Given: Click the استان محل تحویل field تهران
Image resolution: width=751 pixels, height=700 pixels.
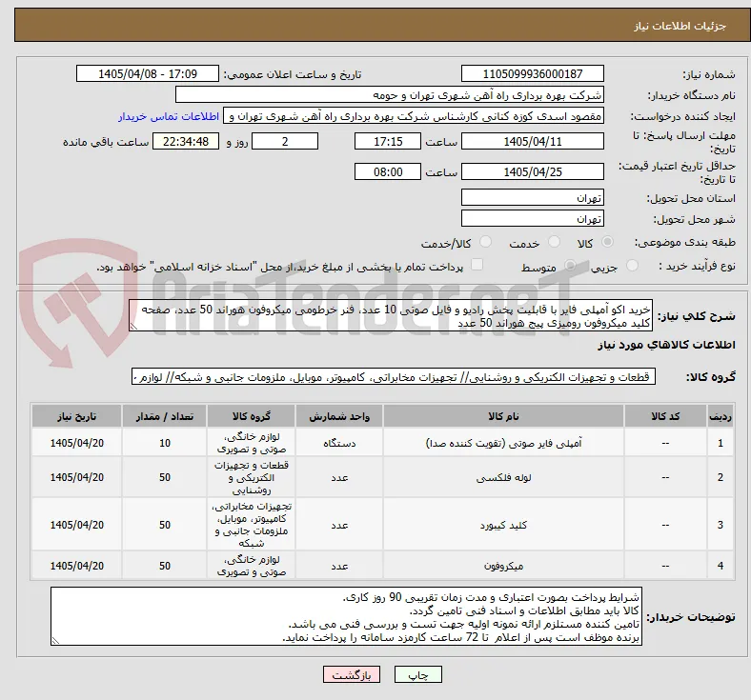Looking at the screenshot, I should [533, 197].
